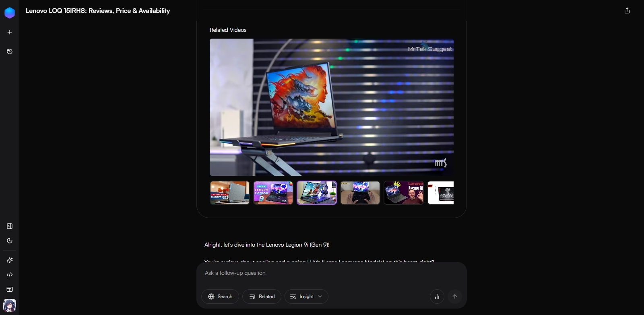Toggle the sidebar panel icon
Image resolution: width=644 pixels, height=315 pixels.
click(10, 226)
